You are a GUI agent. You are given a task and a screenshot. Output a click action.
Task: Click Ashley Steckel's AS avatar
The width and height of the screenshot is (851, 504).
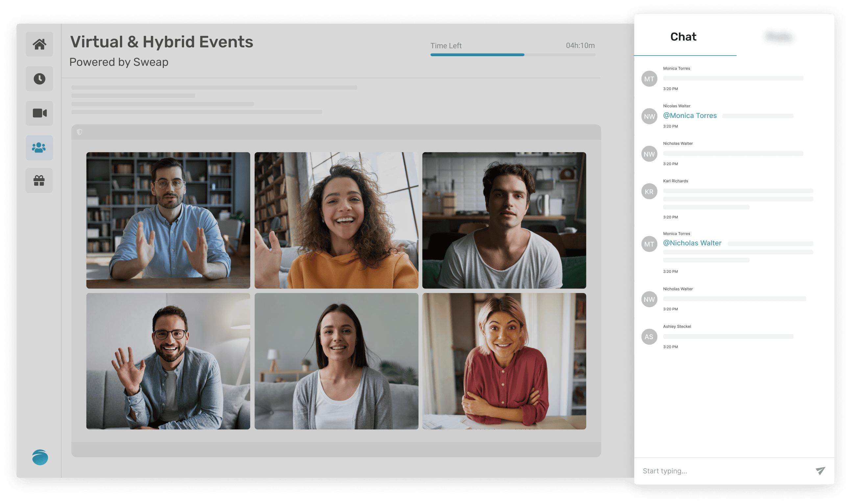pyautogui.click(x=649, y=336)
